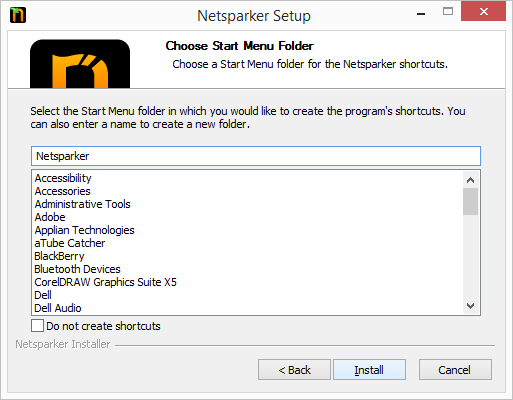Click the scroll up arrow in folder list
513x400 pixels.
(x=470, y=180)
